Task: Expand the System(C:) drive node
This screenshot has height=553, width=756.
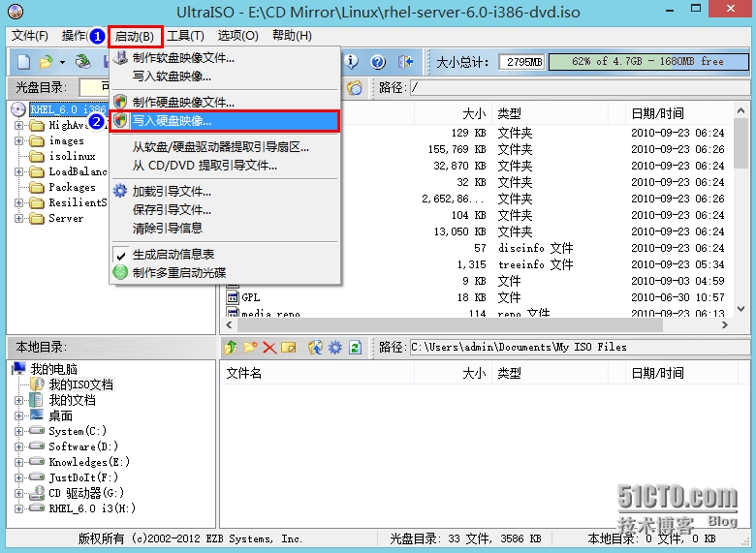Action: pyautogui.click(x=18, y=431)
